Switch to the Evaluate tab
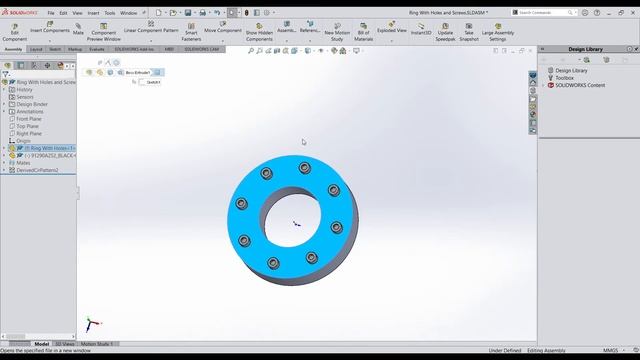640x360 pixels. click(97, 49)
